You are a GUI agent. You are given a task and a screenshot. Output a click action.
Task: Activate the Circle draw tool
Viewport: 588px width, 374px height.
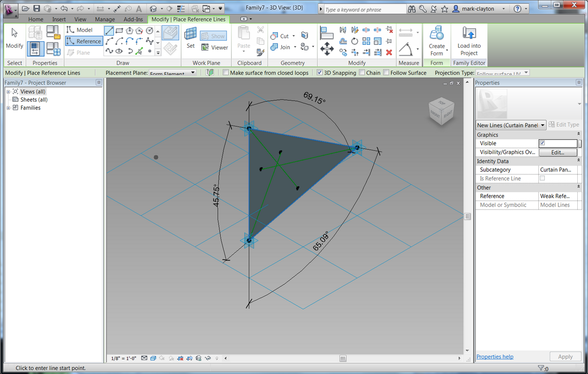150,31
